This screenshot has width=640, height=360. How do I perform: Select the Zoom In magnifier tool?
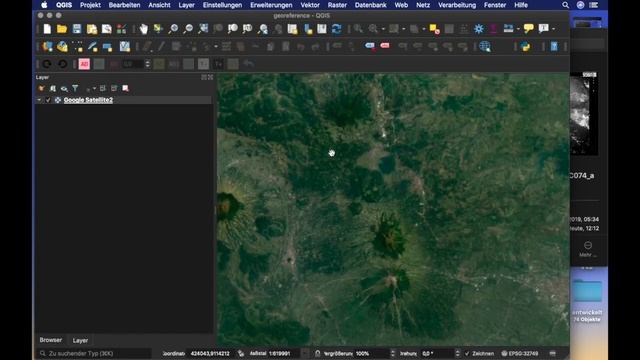pyautogui.click(x=173, y=29)
